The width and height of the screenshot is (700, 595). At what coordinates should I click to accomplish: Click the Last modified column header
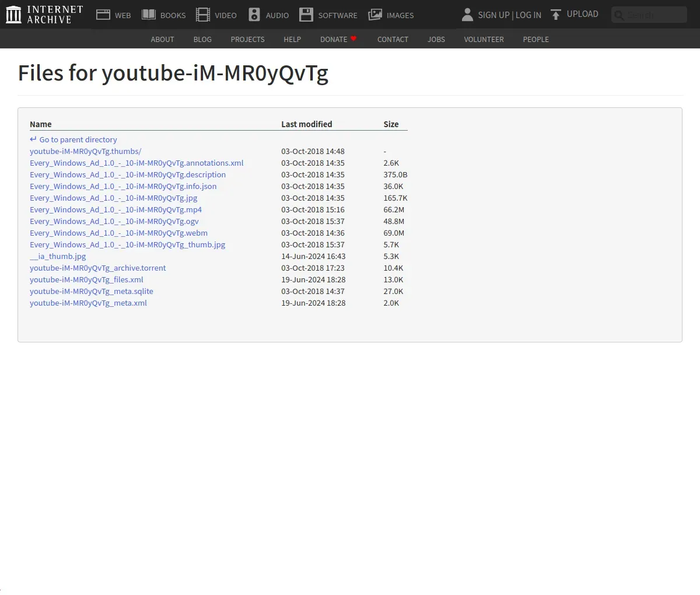coord(306,124)
